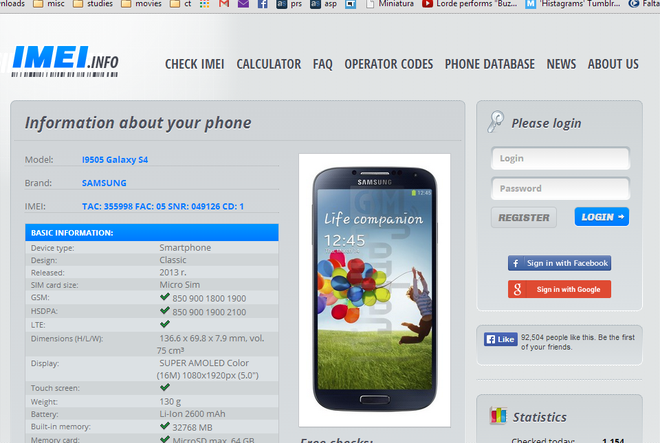
Task: Click the Statistics bar chart icon
Action: click(x=498, y=416)
